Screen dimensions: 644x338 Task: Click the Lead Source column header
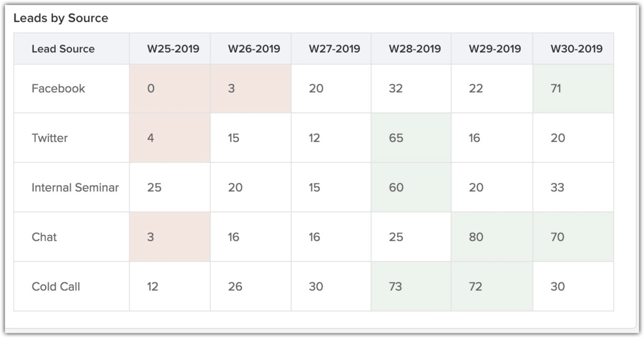[63, 49]
